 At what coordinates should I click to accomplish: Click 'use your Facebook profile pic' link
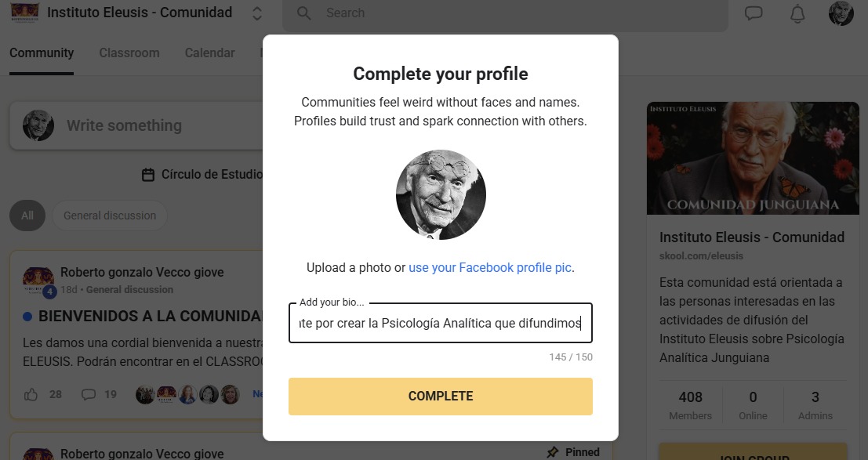click(490, 267)
